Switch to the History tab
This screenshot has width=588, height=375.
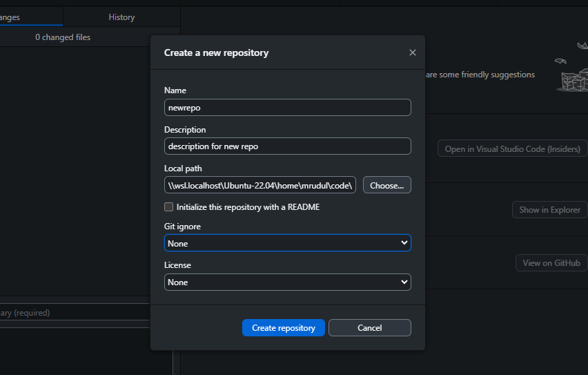pos(121,17)
